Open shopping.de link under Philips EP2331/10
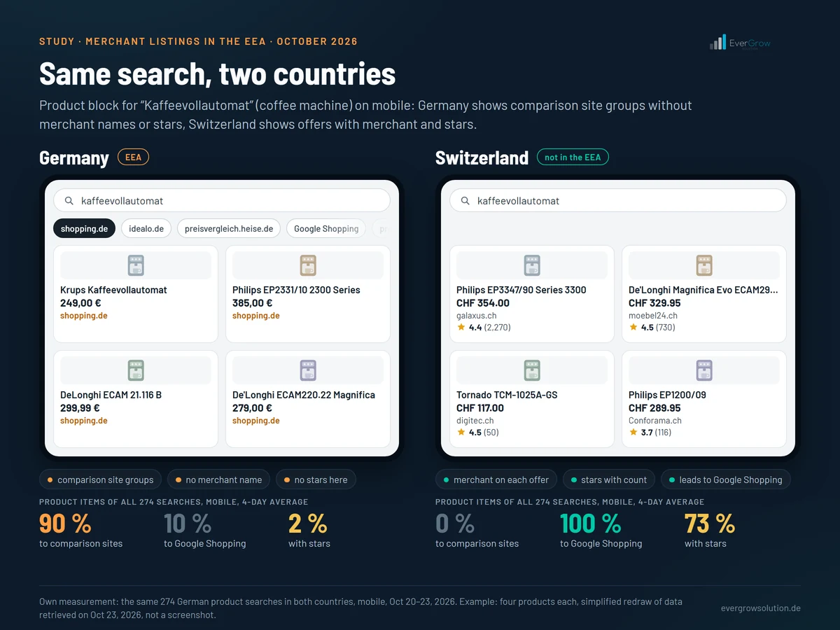The height and width of the screenshot is (630, 840). tap(256, 316)
